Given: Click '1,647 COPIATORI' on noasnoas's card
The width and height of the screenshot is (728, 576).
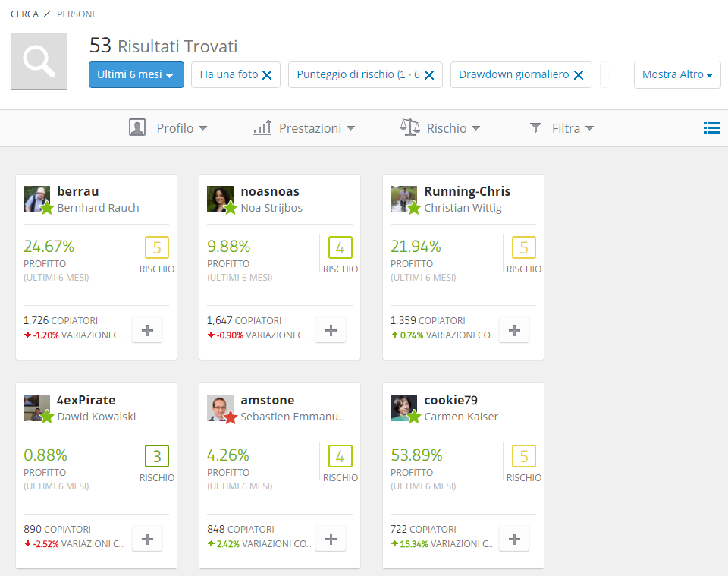Looking at the screenshot, I should pos(244,320).
